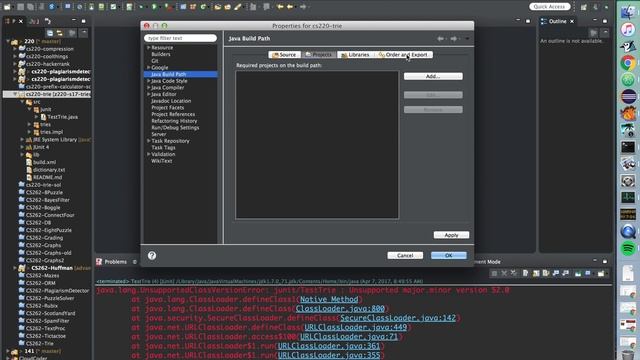Click the Apply button
640x360 pixels.
[x=451, y=235]
